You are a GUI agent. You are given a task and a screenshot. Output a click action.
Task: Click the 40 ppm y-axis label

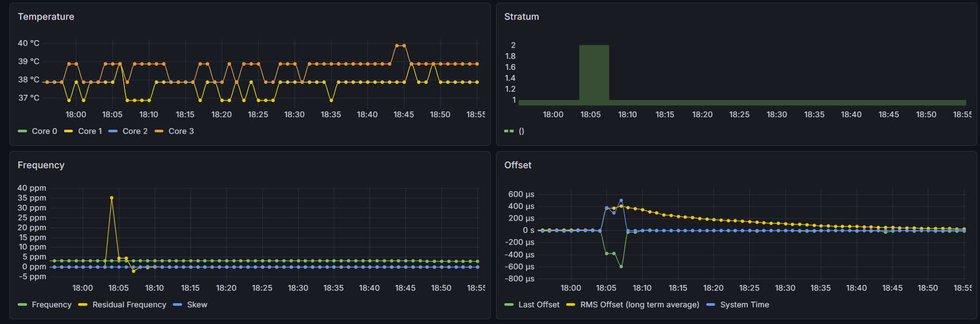click(x=32, y=188)
